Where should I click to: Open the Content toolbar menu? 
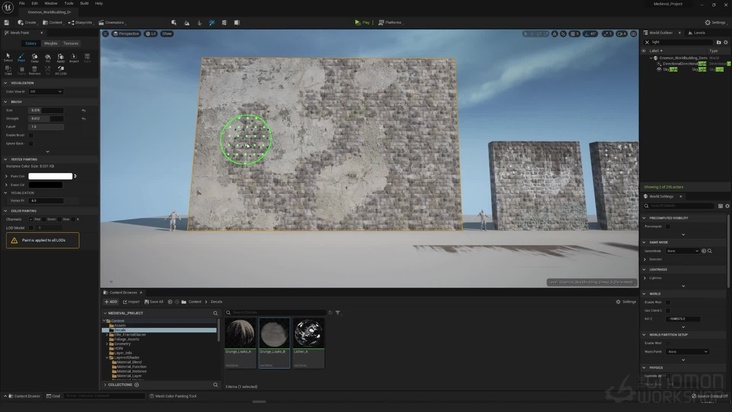(x=53, y=22)
